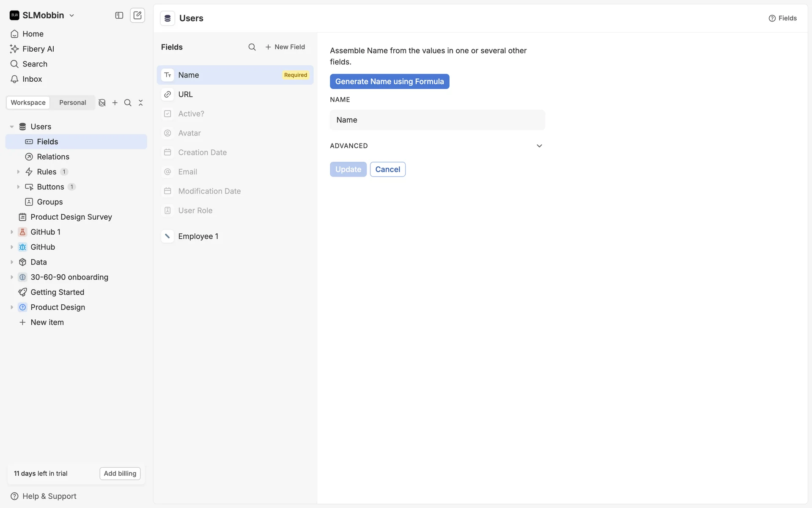Switch to the Personal tab
This screenshot has height=508, width=812.
click(72, 103)
